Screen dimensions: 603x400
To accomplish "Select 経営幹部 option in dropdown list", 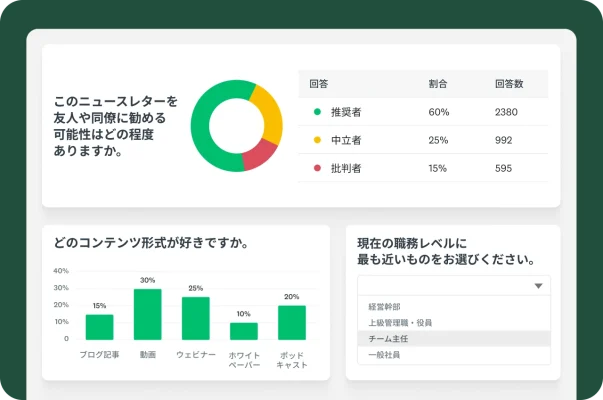I will (x=384, y=307).
